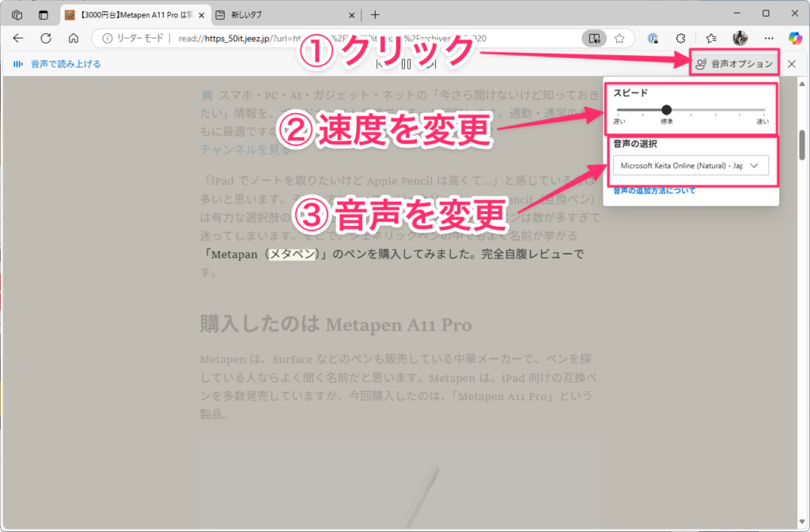Screen dimensions: 810x532
Task: Click the 音声の選択 label
Action: click(635, 144)
